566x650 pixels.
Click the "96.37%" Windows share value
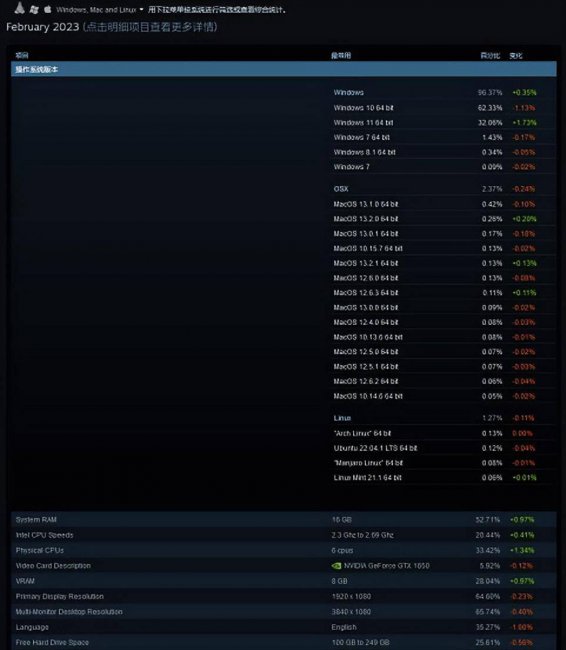[490, 92]
